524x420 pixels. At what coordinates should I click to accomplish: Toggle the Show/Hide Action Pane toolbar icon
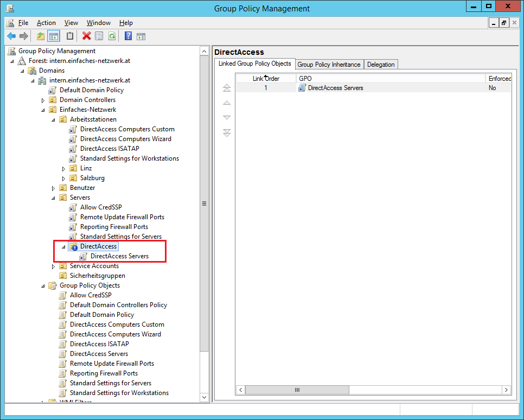[141, 36]
